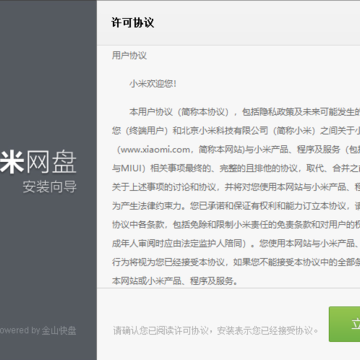Click the 米网盘 logo text in sidebar

click(38, 162)
